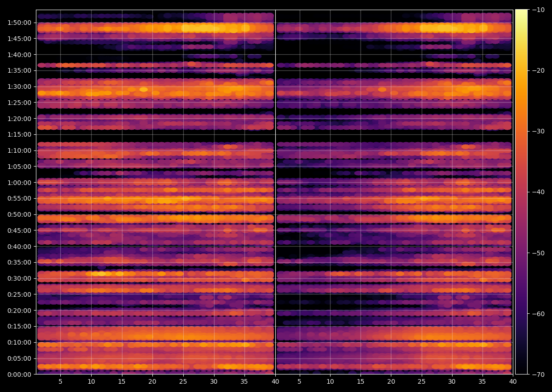The height and width of the screenshot is (392, 552).
Task: Click the 1:40:00 y-axis tick label
Action: pos(19,55)
